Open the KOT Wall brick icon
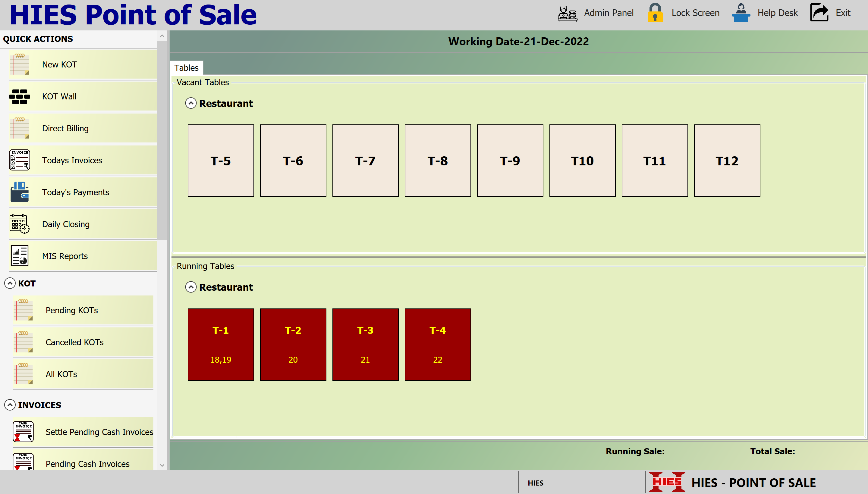The image size is (868, 494). click(20, 96)
